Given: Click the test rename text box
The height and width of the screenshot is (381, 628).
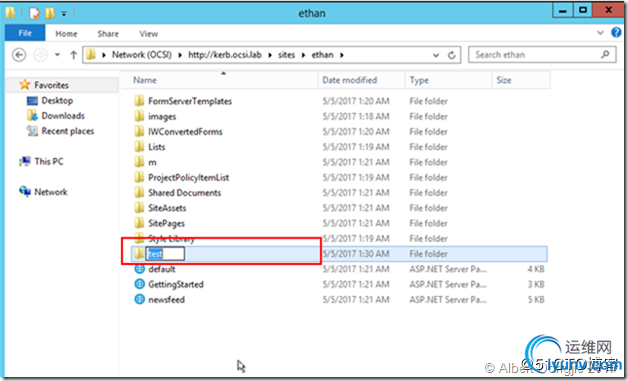Looking at the screenshot, I should coord(165,254).
